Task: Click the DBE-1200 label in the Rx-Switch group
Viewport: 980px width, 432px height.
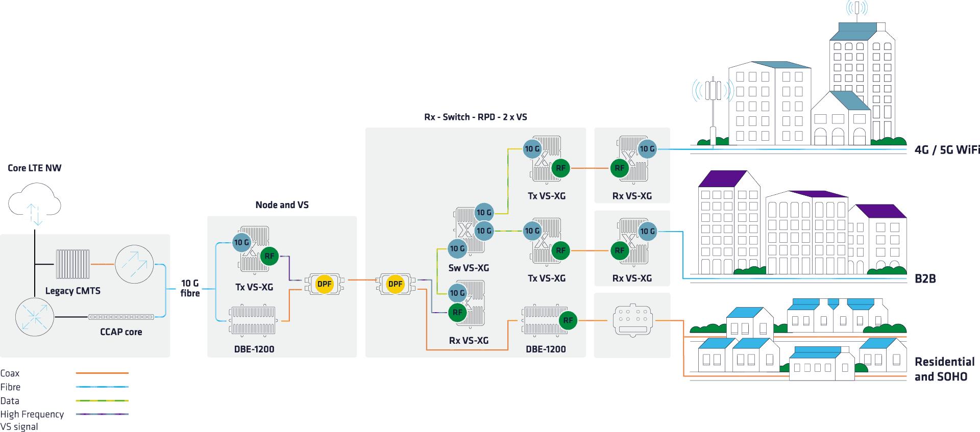Action: pyautogui.click(x=546, y=349)
